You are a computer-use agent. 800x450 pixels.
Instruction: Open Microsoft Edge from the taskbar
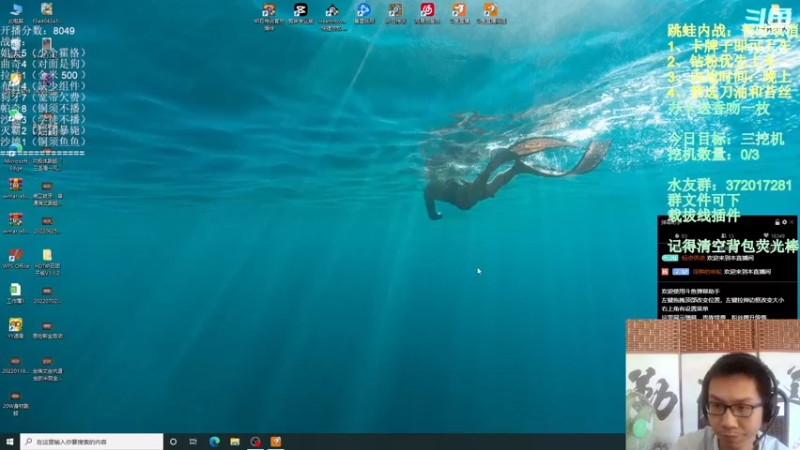[x=214, y=441]
